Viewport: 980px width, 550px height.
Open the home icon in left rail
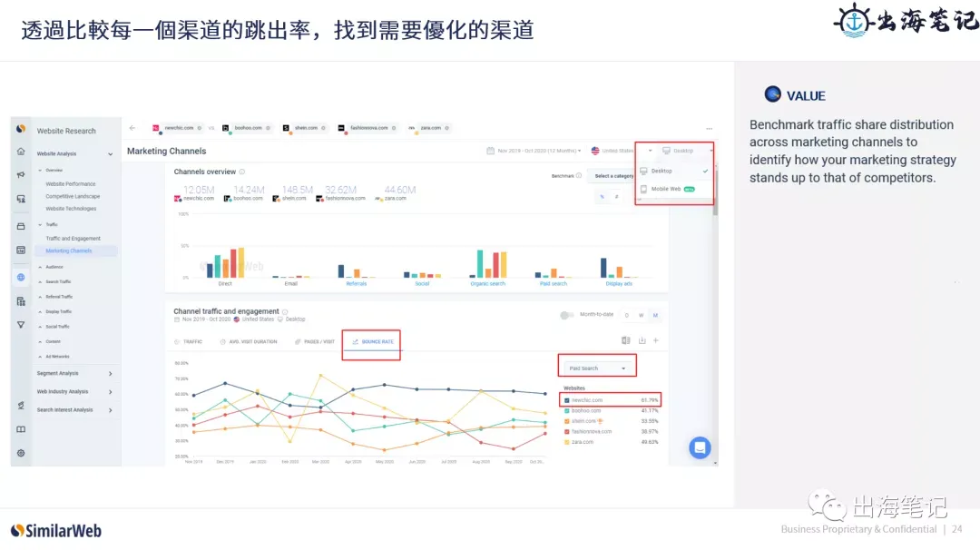tap(21, 152)
